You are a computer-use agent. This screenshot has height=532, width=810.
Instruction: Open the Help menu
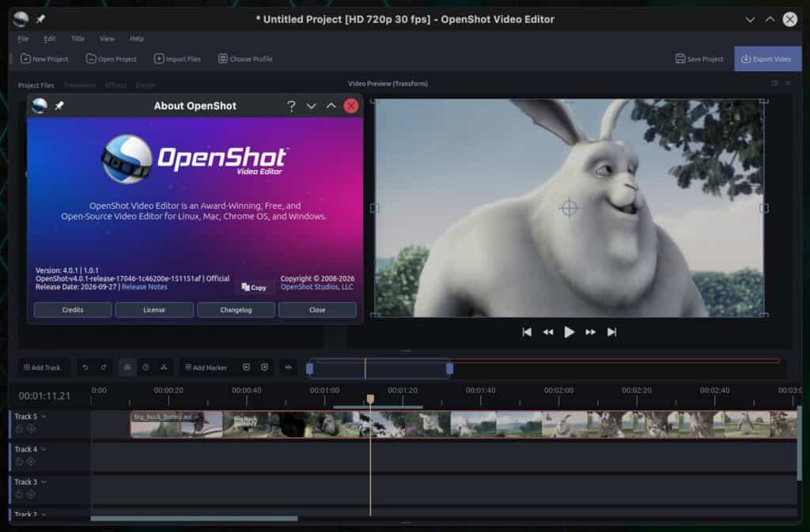pos(136,39)
